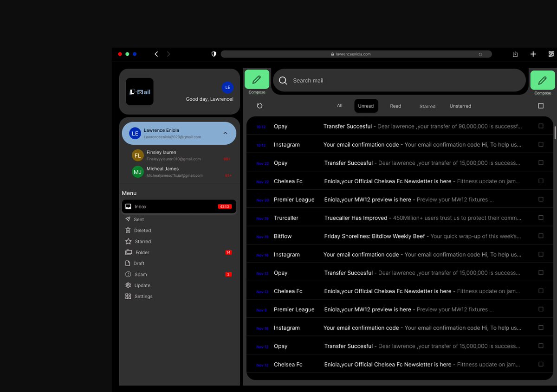This screenshot has height=392, width=557.
Task: Open the Starred star icon in menu
Action: pyautogui.click(x=128, y=241)
